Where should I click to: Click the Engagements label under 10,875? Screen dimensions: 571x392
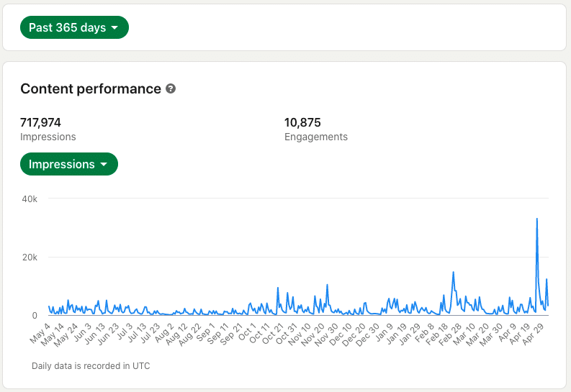pos(316,137)
